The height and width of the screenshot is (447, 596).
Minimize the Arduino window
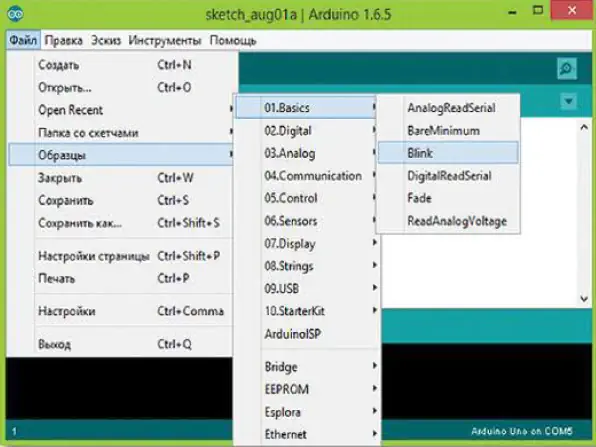click(512, 12)
